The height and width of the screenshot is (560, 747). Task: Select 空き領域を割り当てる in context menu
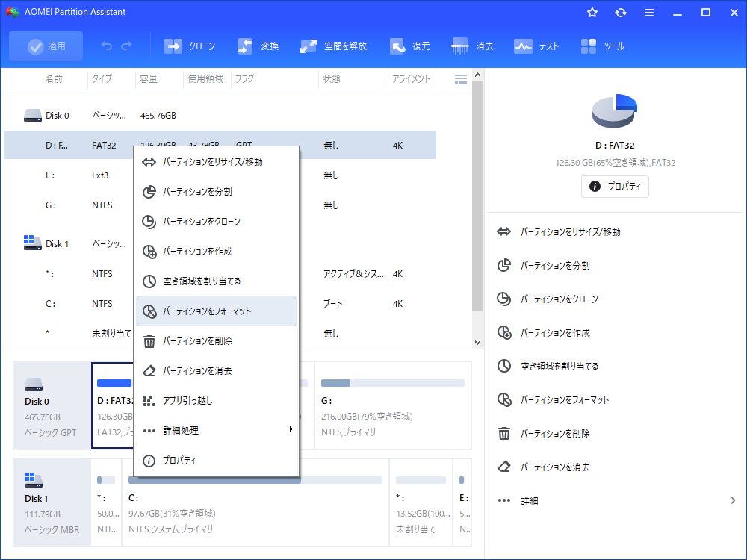click(217, 281)
